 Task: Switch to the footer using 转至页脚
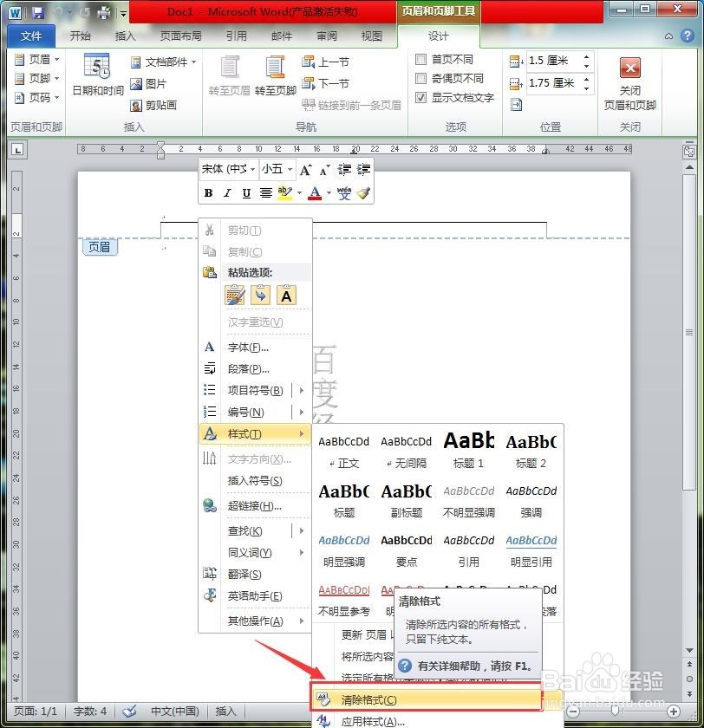coord(274,76)
